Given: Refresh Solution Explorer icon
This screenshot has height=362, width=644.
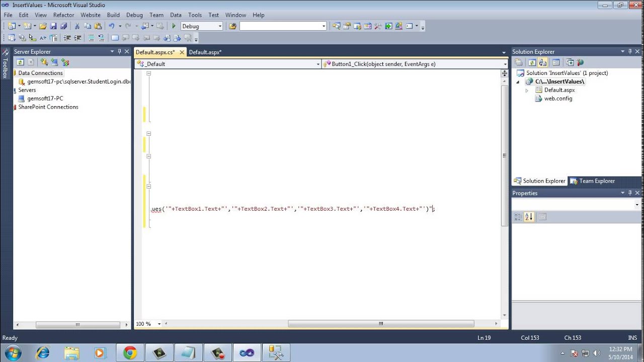Looking at the screenshot, I should point(532,62).
